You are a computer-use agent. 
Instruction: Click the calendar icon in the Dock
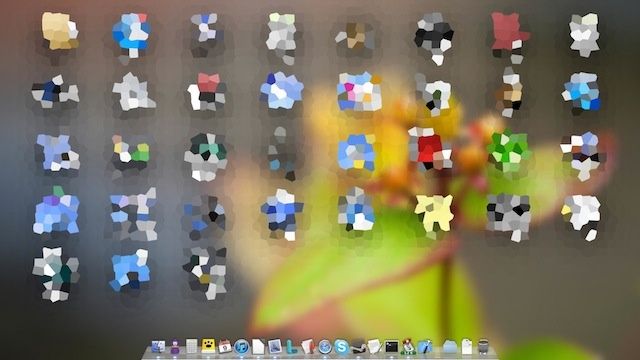tap(225, 347)
